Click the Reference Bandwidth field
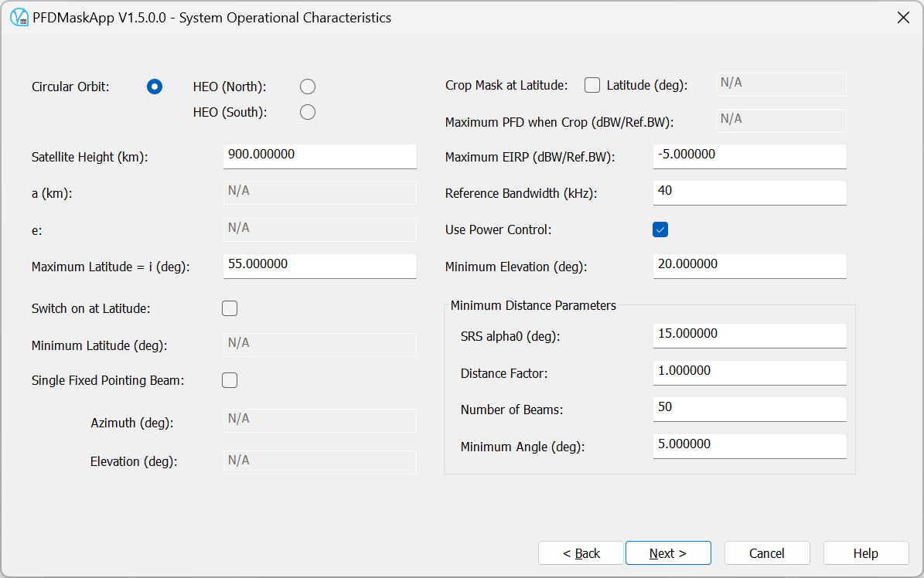924x578 pixels. (x=748, y=192)
